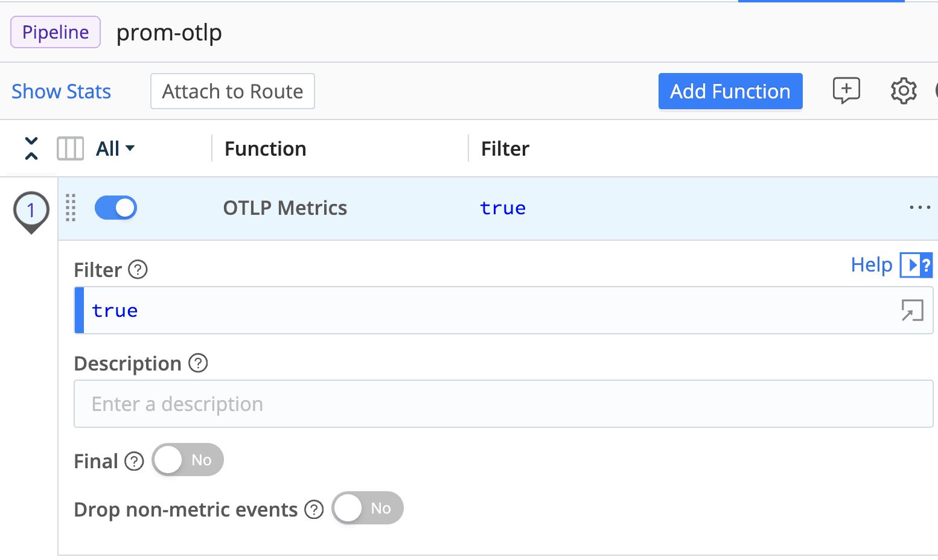Click the pipeline settings gear icon
938x560 pixels.
903,91
